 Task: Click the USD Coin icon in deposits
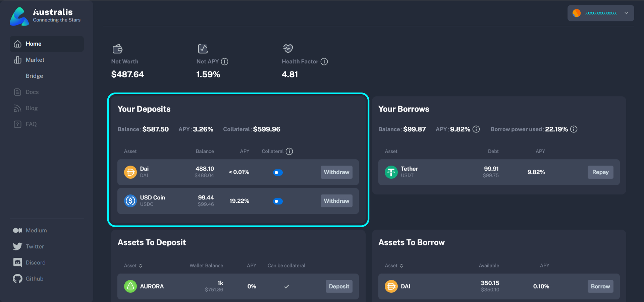point(130,201)
